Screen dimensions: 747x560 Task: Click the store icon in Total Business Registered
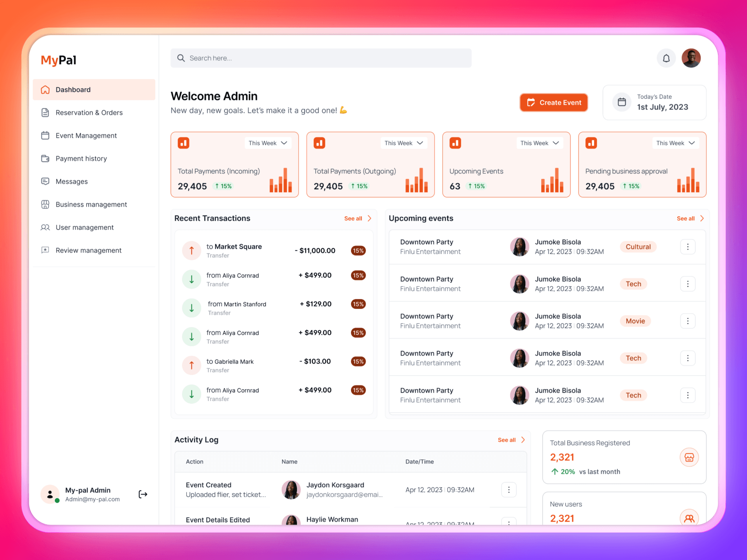689,457
